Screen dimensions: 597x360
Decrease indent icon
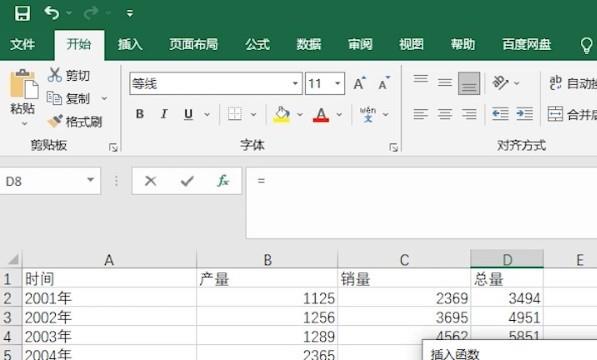tap(500, 114)
